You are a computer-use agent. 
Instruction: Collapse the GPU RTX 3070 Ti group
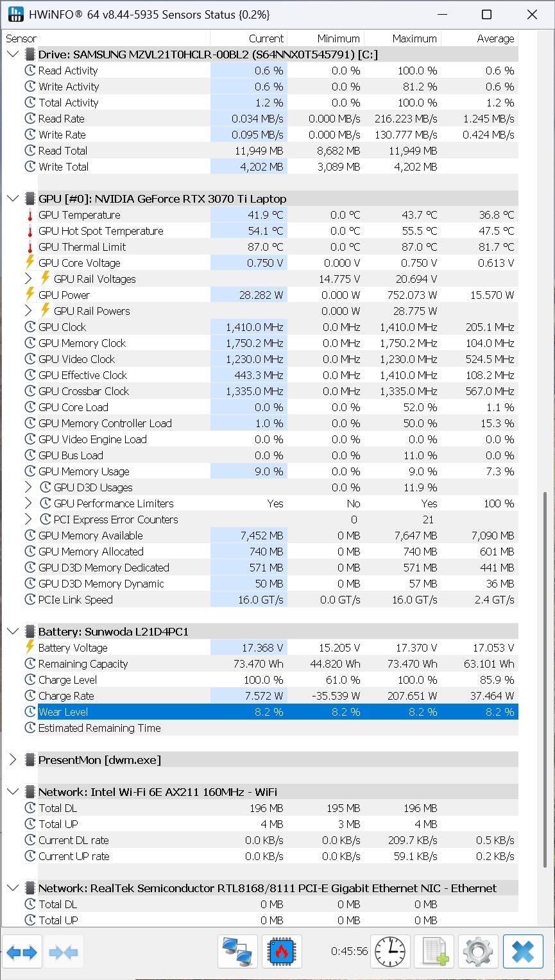13,199
